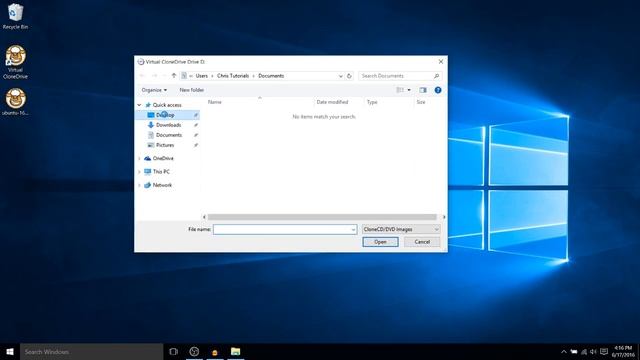Open the address bar history dropdown
Viewport: 640px width, 360px height.
click(340, 76)
